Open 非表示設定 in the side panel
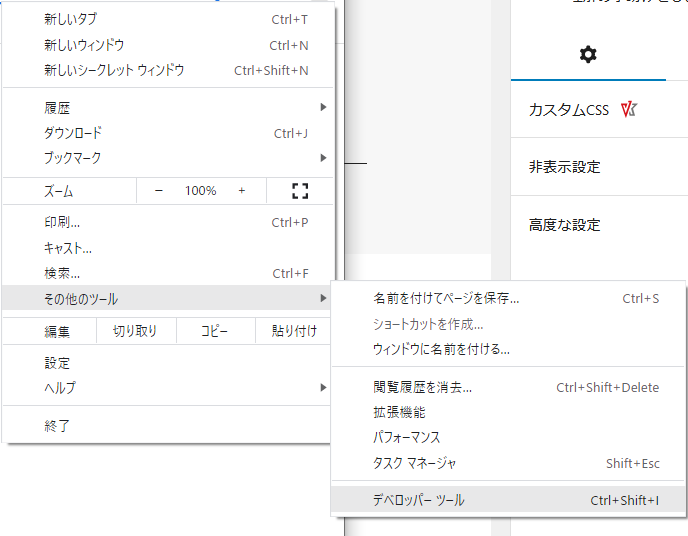688x536 pixels. tap(564, 167)
